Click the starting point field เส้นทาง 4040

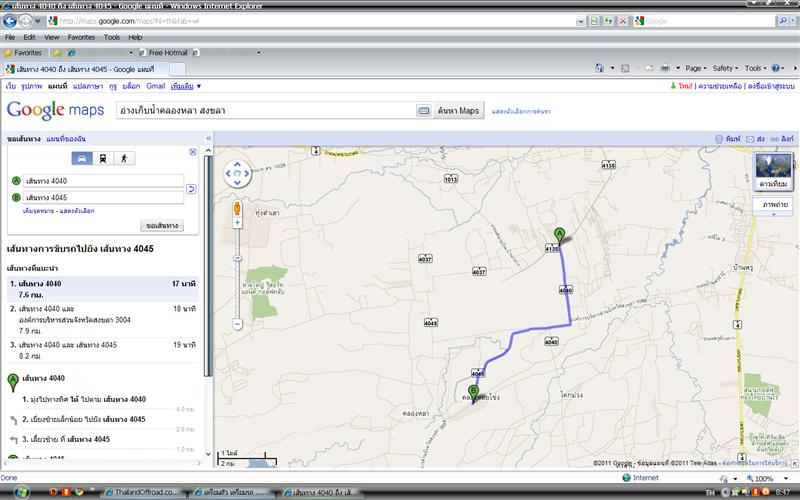(x=103, y=181)
